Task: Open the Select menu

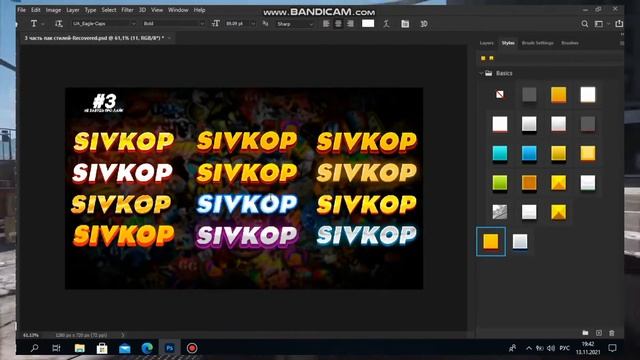Action: coord(109,10)
